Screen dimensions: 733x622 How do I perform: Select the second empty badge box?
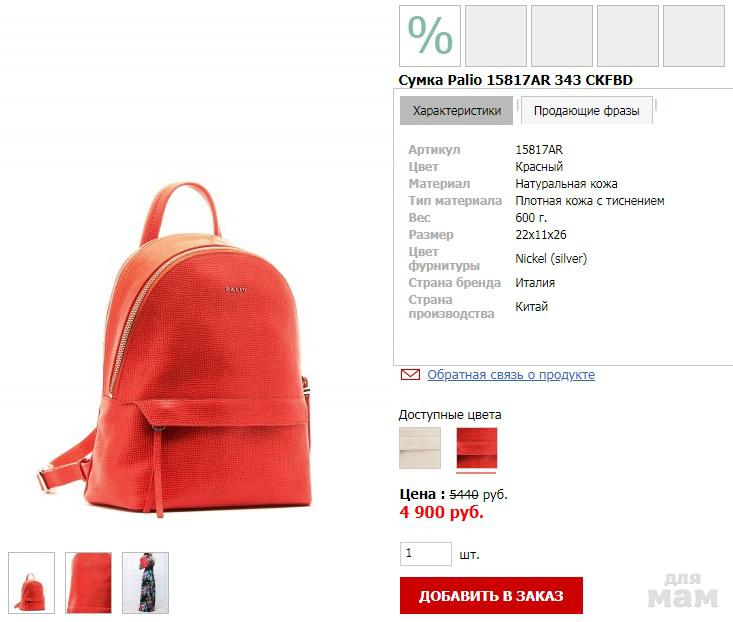click(x=496, y=36)
